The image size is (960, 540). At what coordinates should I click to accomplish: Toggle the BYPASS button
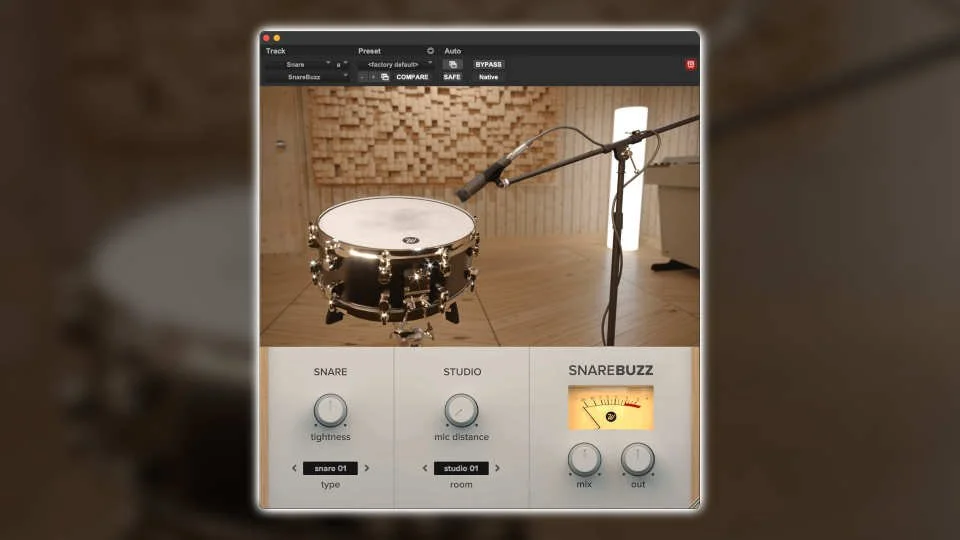tap(489, 64)
